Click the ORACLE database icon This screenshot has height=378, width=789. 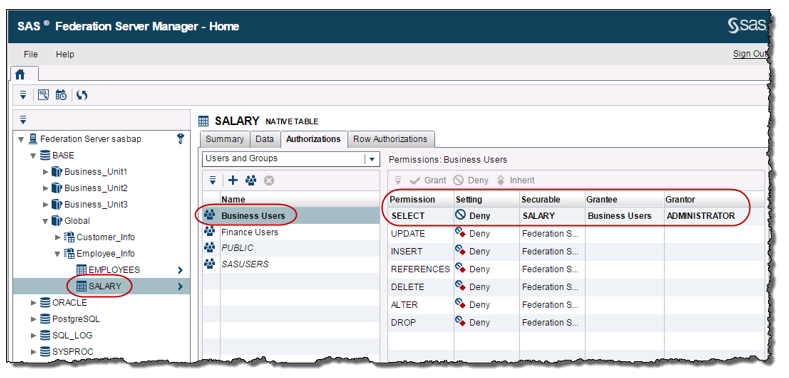pos(45,303)
